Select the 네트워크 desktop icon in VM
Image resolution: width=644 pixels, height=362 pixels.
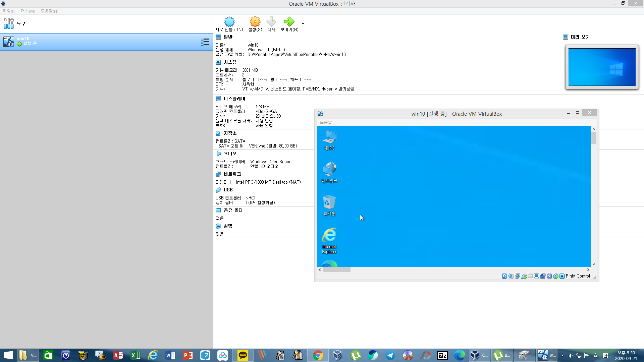tap(329, 173)
